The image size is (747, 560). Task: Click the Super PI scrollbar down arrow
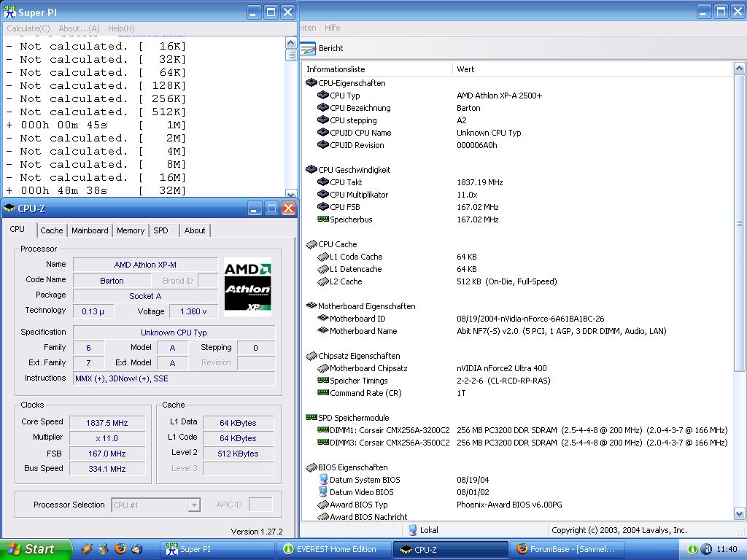click(x=290, y=193)
